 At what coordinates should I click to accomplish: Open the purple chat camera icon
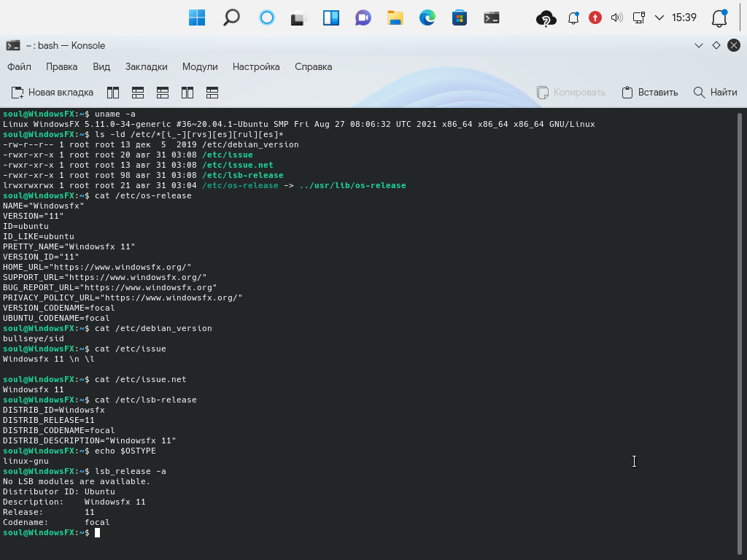363,18
